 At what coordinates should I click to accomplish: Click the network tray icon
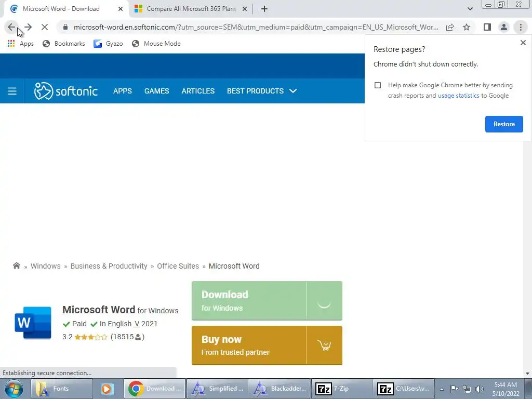click(x=467, y=389)
